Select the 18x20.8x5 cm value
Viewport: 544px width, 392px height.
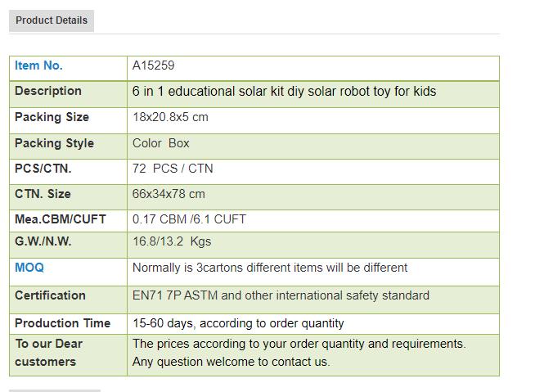point(170,117)
